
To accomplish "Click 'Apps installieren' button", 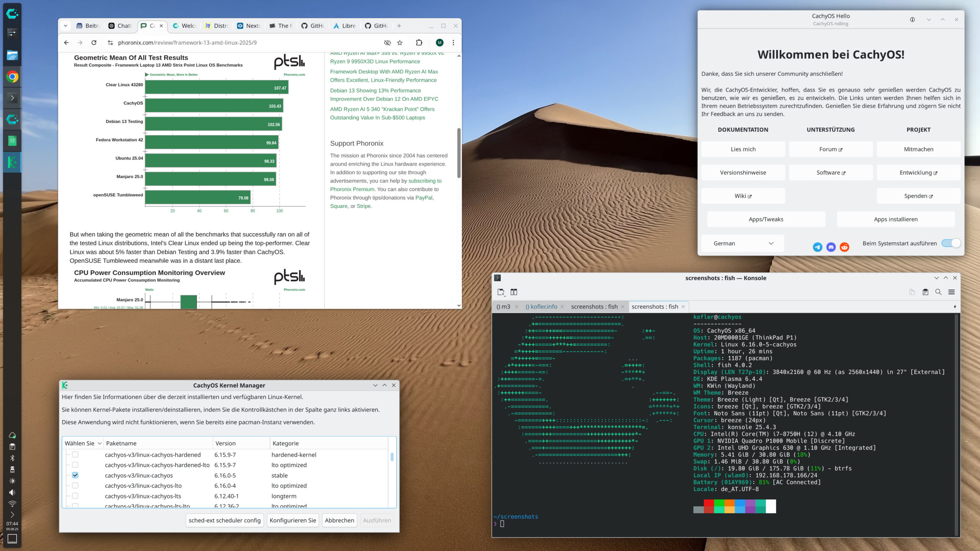I will point(896,219).
